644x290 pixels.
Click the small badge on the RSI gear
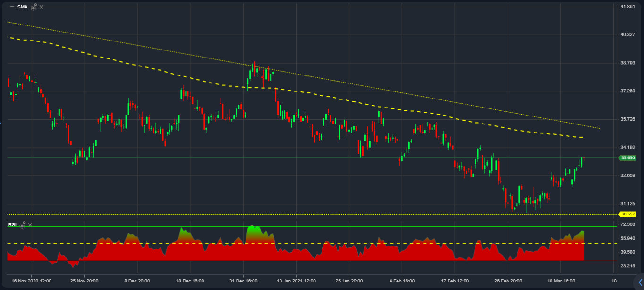[24, 223]
